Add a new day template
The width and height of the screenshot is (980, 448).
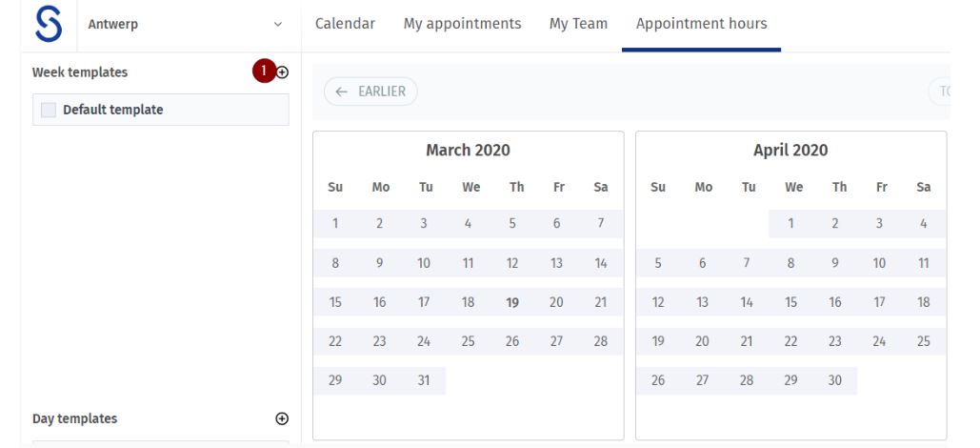click(282, 418)
